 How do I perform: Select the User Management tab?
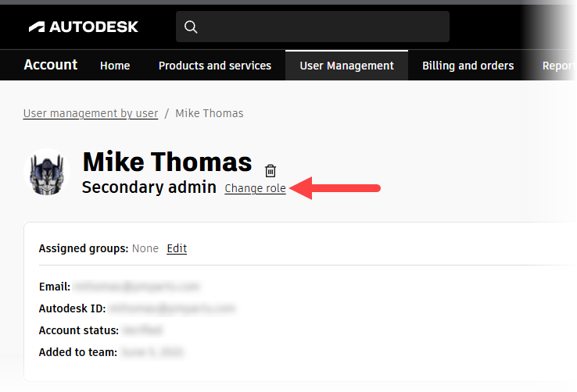(346, 66)
